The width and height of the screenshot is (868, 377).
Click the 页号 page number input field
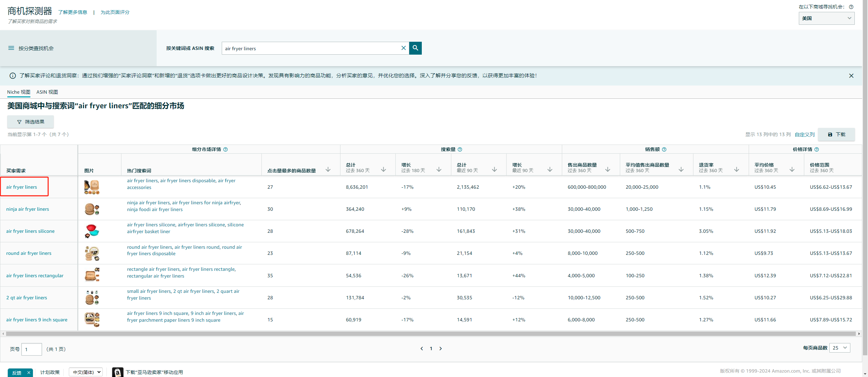click(32, 349)
